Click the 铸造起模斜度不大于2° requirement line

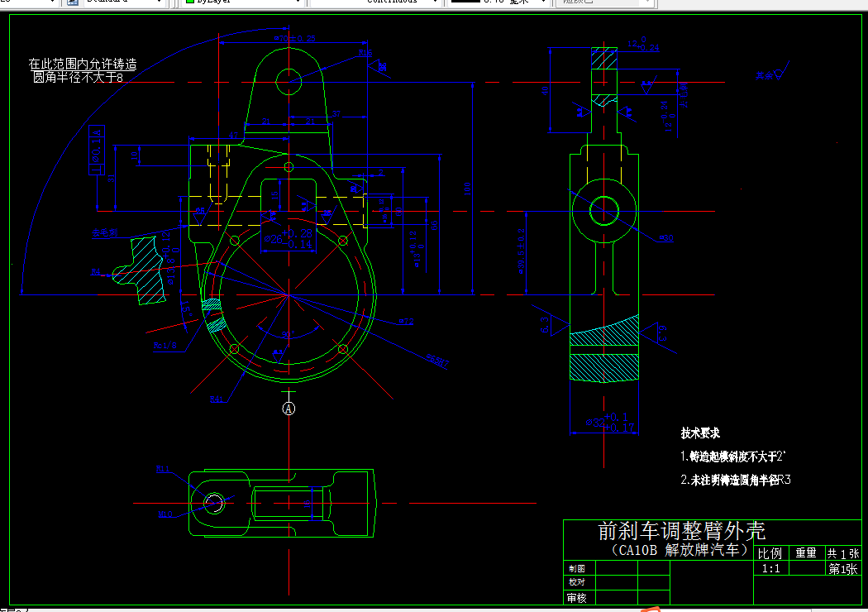(x=733, y=457)
